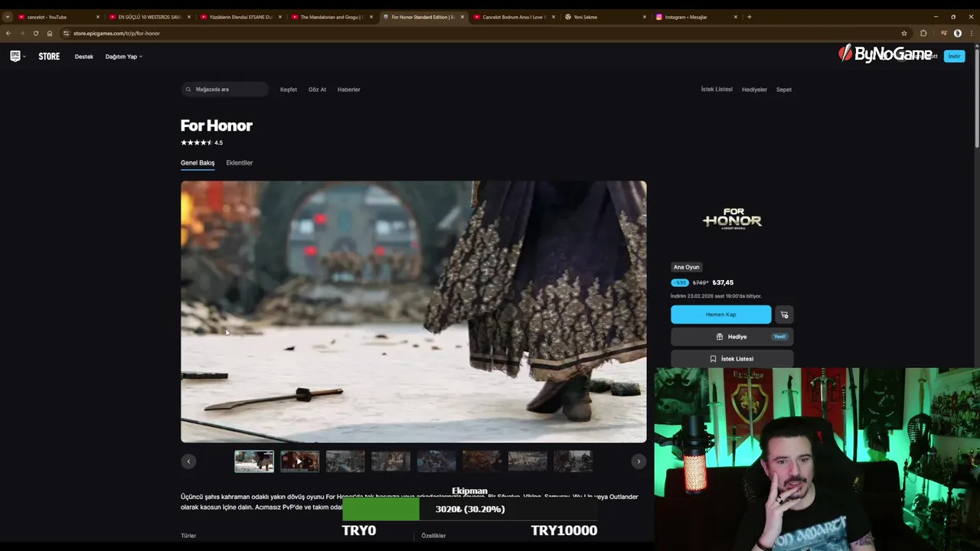The width and height of the screenshot is (980, 551).
Task: Open Hediyeler link
Action: tap(754, 90)
